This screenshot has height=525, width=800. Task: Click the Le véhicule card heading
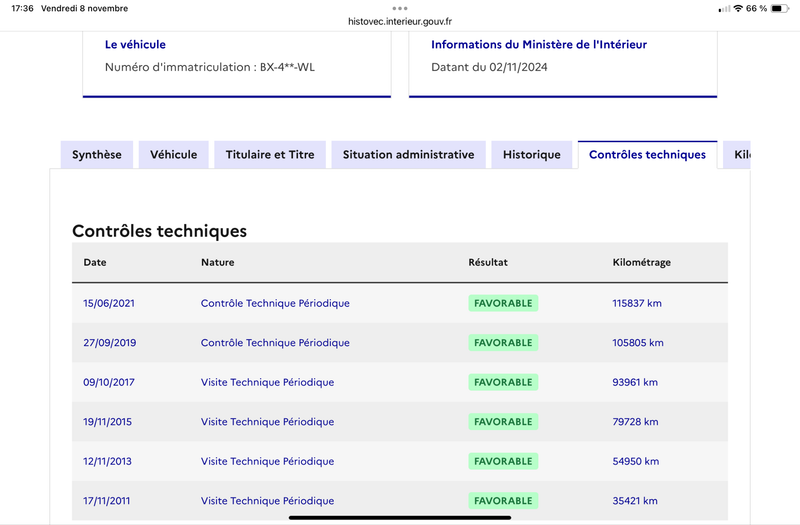click(x=135, y=44)
